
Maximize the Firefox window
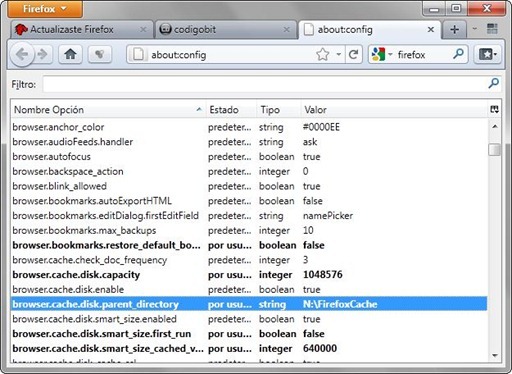point(456,9)
